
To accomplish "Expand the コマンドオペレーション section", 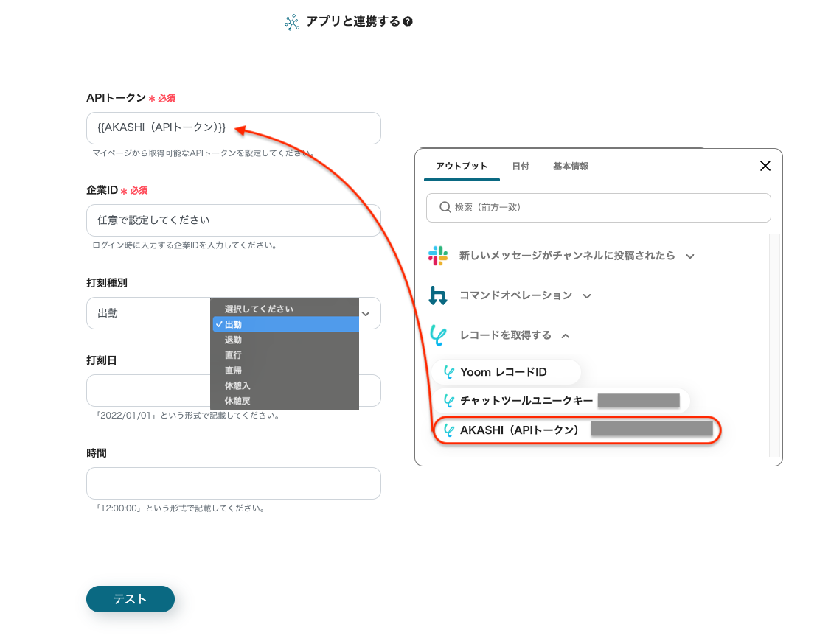I will (587, 296).
